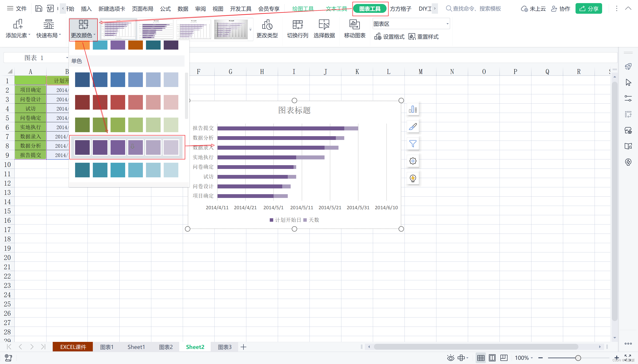The height and width of the screenshot is (364, 638).
Task: Select the first chart style thumbnail in the gallery
Action: tap(118, 29)
